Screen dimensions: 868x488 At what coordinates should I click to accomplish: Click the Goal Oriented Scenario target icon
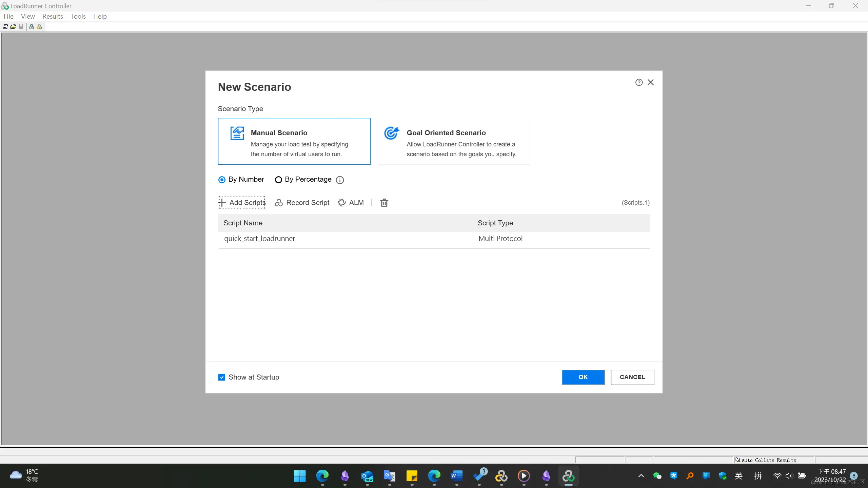392,133
